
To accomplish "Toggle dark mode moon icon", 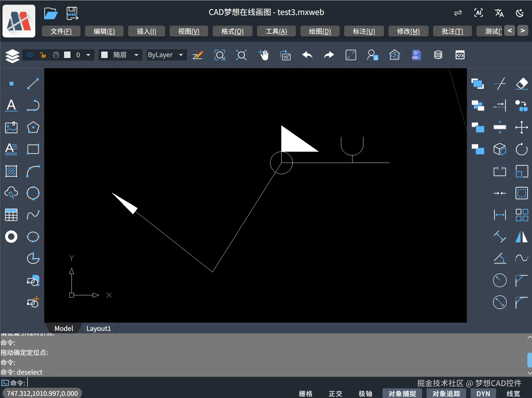I will coord(520,13).
